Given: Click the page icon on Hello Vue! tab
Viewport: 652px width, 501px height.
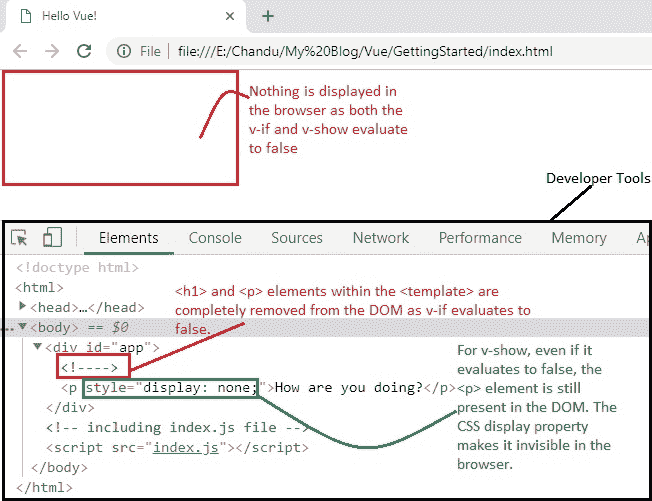Looking at the screenshot, I should pos(26,16).
